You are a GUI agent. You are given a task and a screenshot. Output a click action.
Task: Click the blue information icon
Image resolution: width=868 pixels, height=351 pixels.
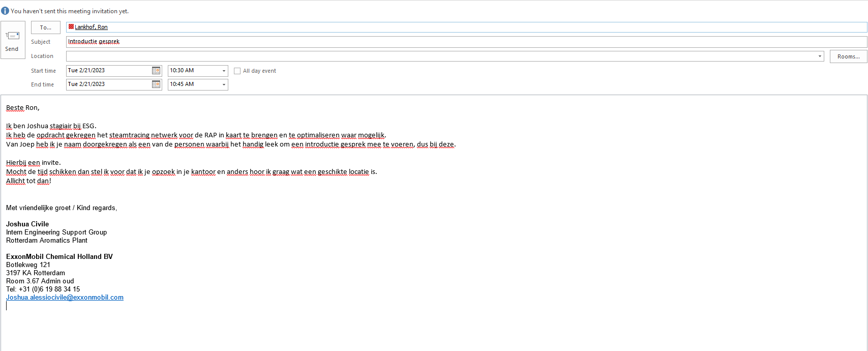point(5,11)
